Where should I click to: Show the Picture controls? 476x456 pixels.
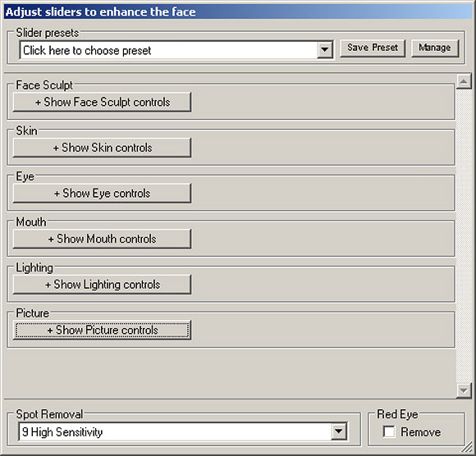point(102,330)
